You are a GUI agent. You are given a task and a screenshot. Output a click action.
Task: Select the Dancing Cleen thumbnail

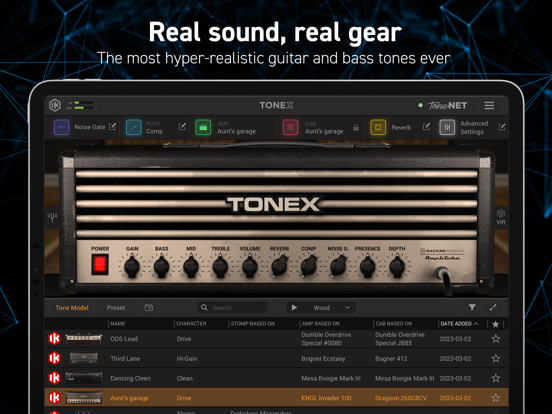(x=84, y=378)
